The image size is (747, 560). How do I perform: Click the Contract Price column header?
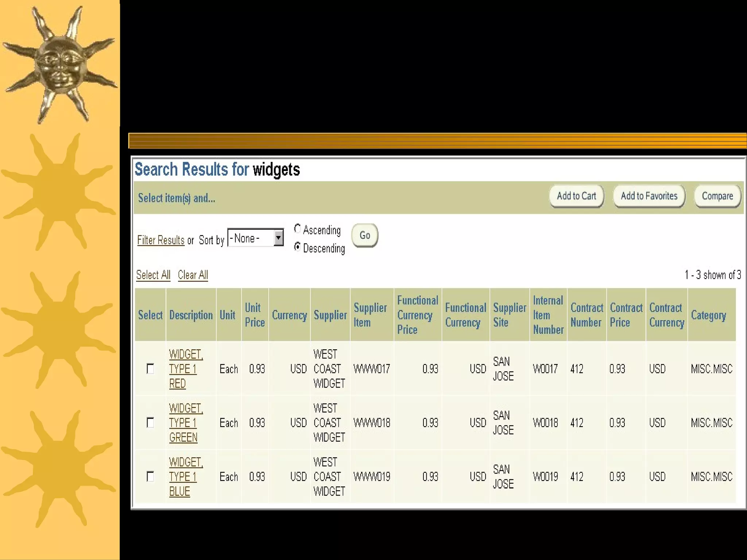pos(626,315)
